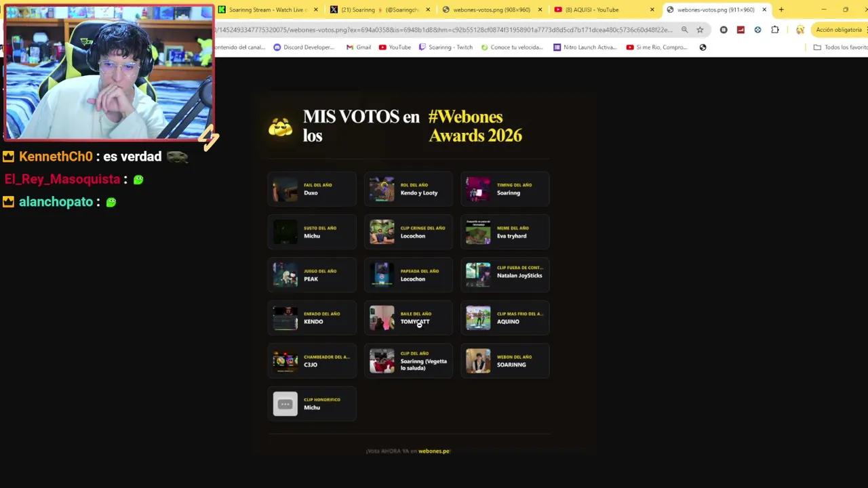Image resolution: width=868 pixels, height=488 pixels.
Task: Close the AQUISI YouTube tab
Action: pyautogui.click(x=652, y=9)
